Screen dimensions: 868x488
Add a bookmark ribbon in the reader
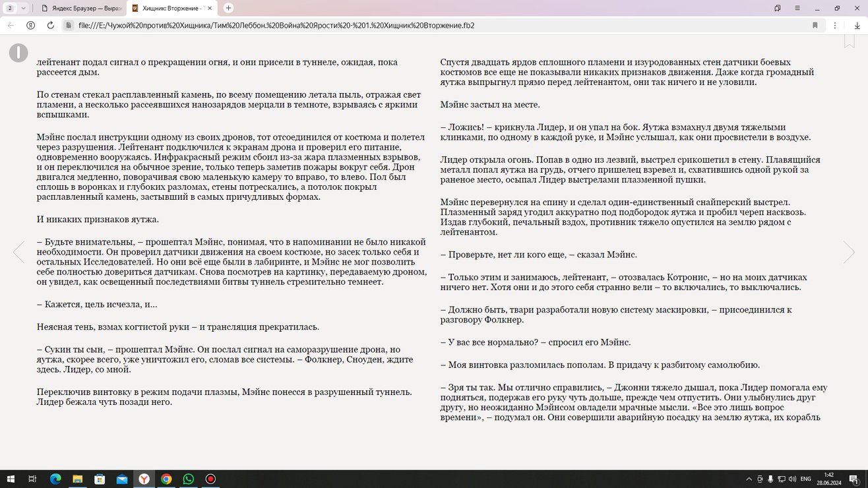850,42
